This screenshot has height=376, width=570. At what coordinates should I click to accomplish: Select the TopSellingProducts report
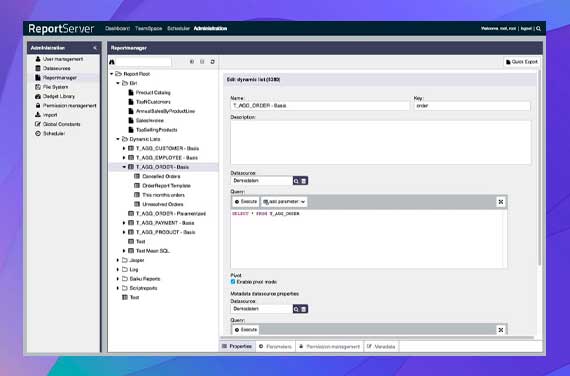pyautogui.click(x=156, y=130)
